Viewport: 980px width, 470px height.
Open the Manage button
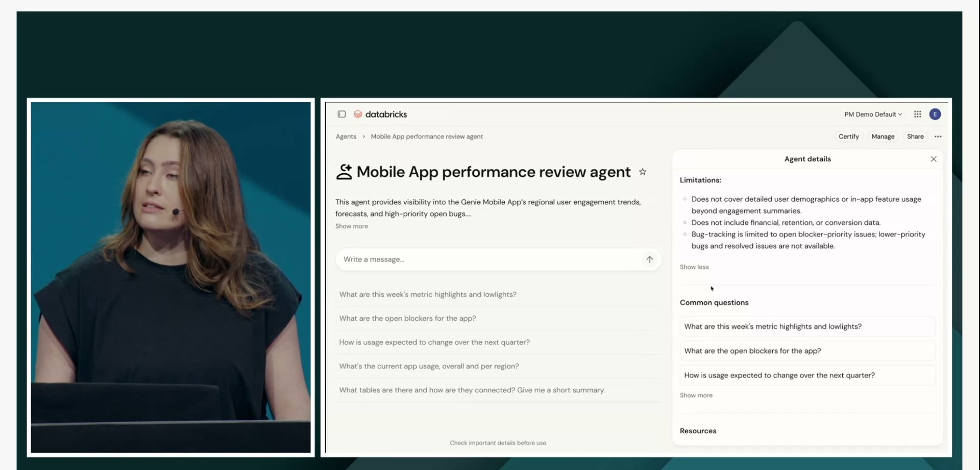883,136
